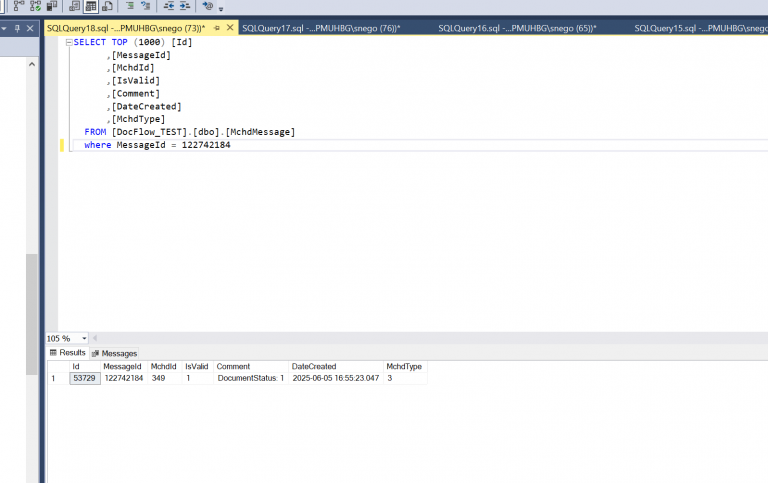Select the IsValid cell value 1
This screenshot has width=768, height=483.
(197, 378)
